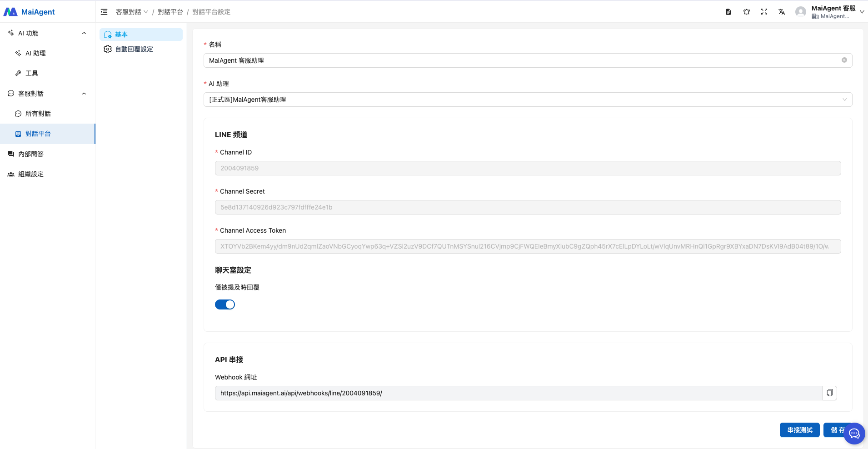Switch to 自動回覆設定 tab
868x449 pixels.
[x=134, y=49]
